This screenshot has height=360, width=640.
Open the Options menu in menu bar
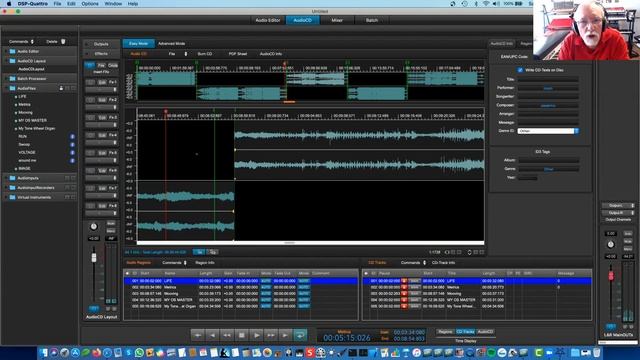90,4
